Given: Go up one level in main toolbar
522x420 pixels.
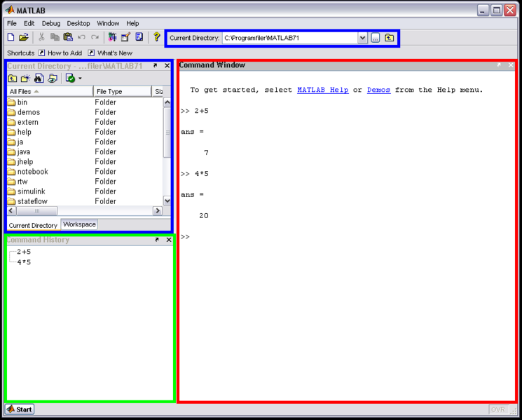Looking at the screenshot, I should 389,38.
